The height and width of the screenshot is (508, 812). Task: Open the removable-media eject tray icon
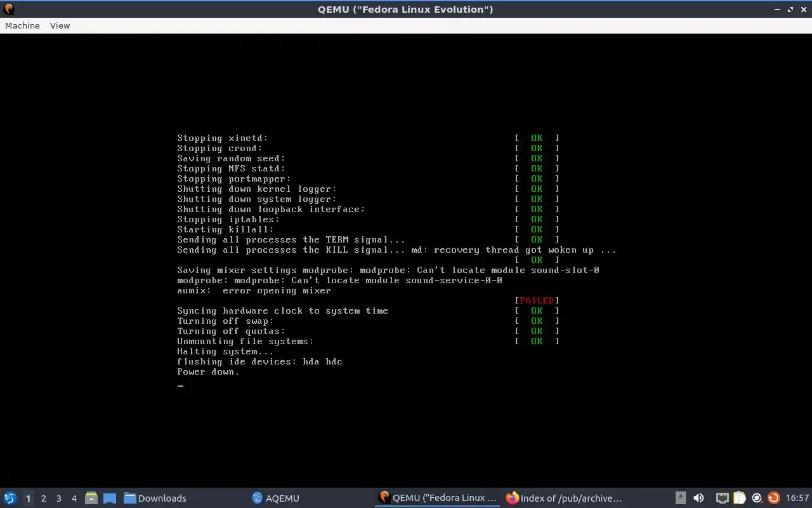click(x=680, y=498)
